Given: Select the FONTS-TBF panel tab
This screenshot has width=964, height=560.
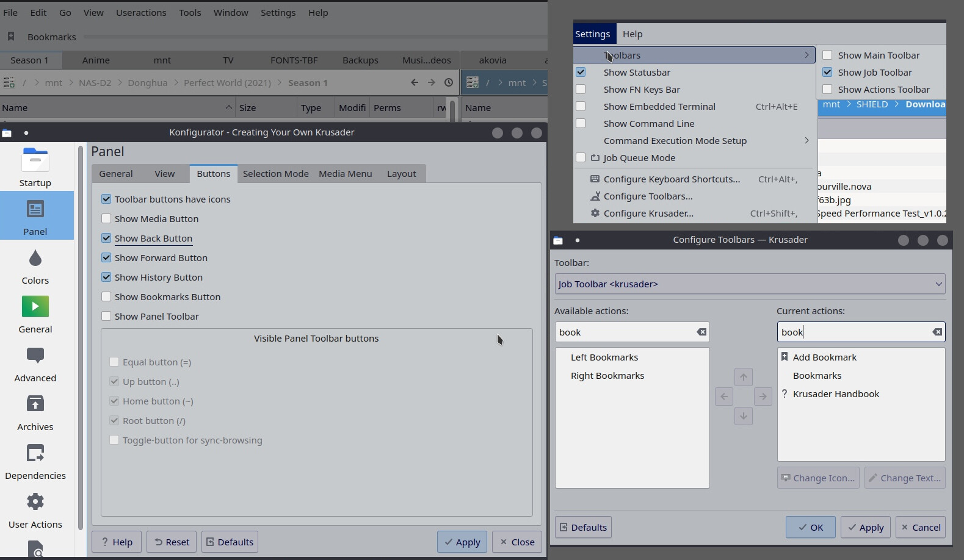Looking at the screenshot, I should pyautogui.click(x=294, y=60).
